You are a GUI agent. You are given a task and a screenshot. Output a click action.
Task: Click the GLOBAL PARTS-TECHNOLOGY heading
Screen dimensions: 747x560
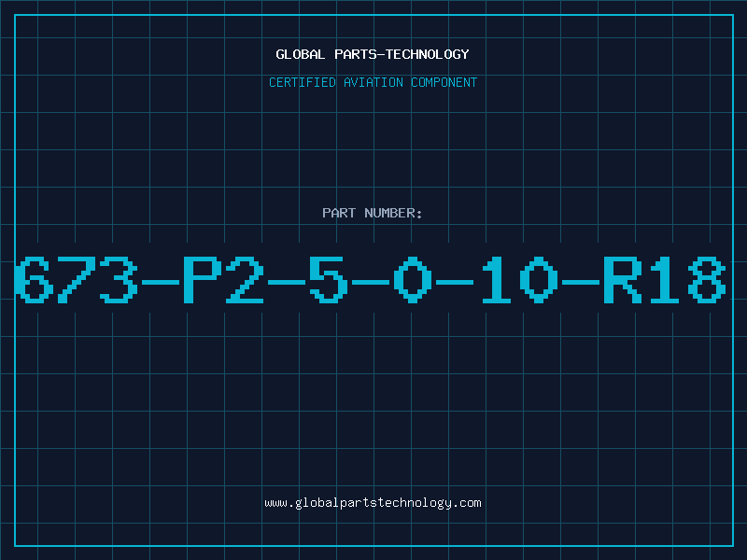click(x=373, y=54)
